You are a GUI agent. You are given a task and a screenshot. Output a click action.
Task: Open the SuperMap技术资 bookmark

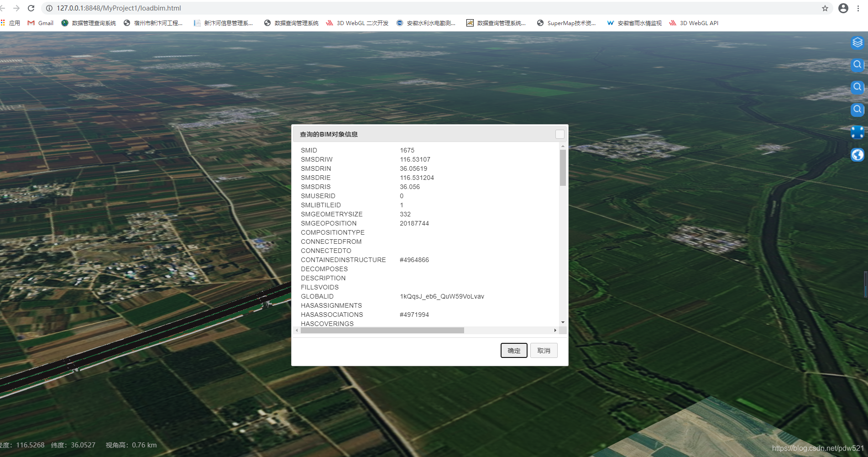tap(566, 23)
